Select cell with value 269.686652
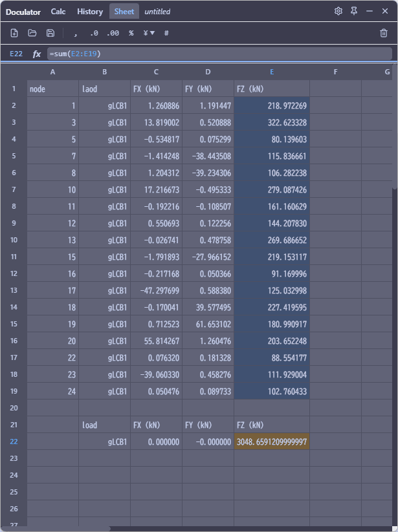The image size is (398, 532). click(x=272, y=240)
